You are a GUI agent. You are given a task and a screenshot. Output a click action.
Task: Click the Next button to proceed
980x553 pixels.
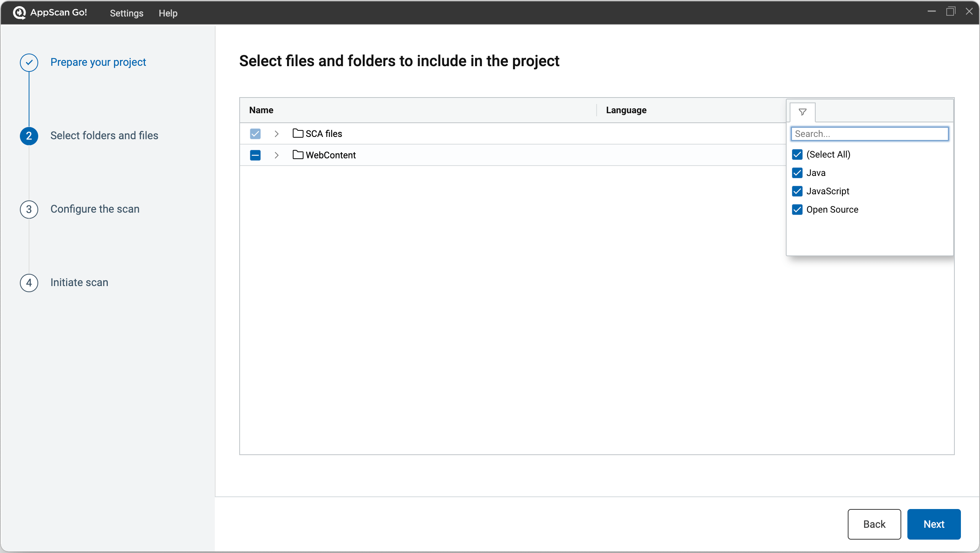click(933, 524)
